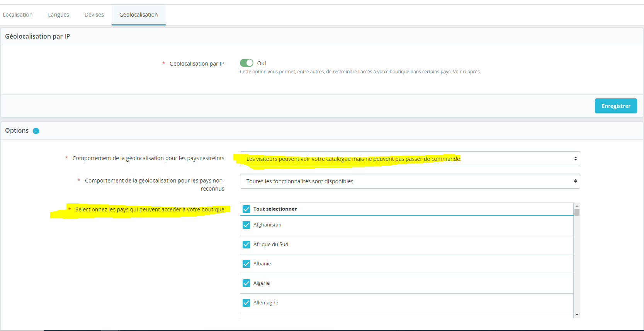This screenshot has height=331, width=644.
Task: Switch to the Langues tab
Action: coord(58,15)
